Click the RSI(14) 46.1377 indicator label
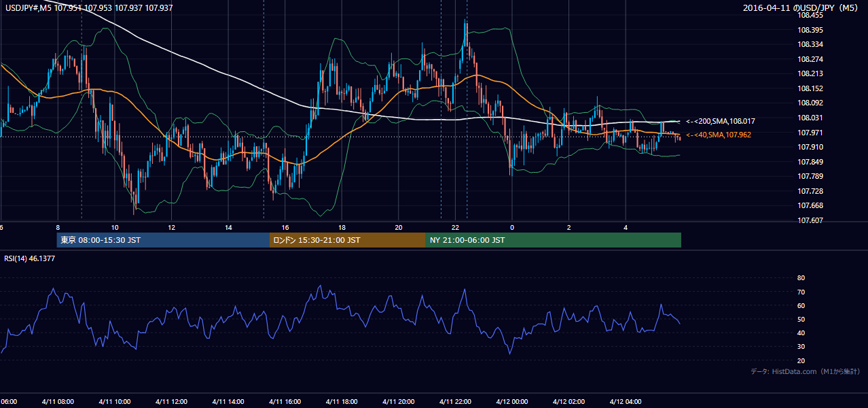The height and width of the screenshot is (408, 868). coord(29,258)
